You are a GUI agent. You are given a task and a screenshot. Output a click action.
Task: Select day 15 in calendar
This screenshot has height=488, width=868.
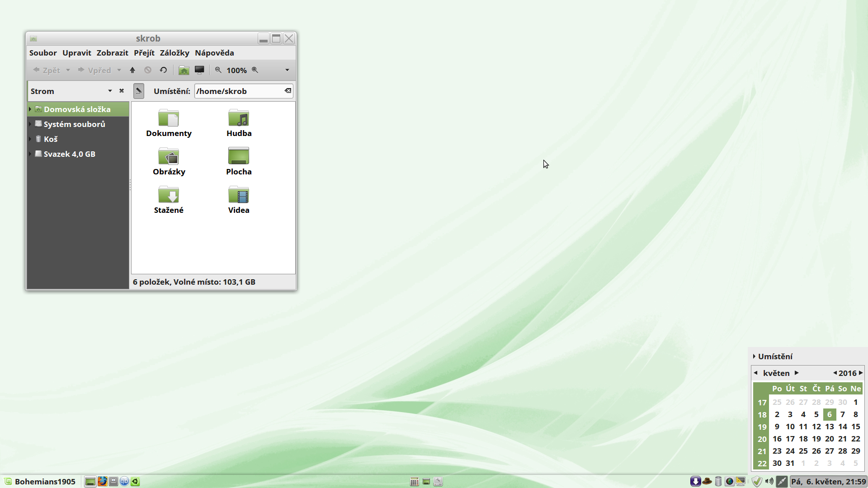855,427
